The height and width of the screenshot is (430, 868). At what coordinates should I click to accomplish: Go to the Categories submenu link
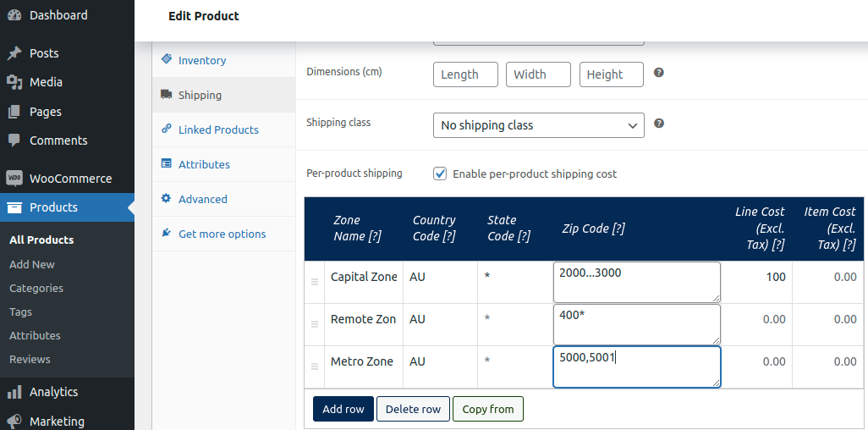36,288
